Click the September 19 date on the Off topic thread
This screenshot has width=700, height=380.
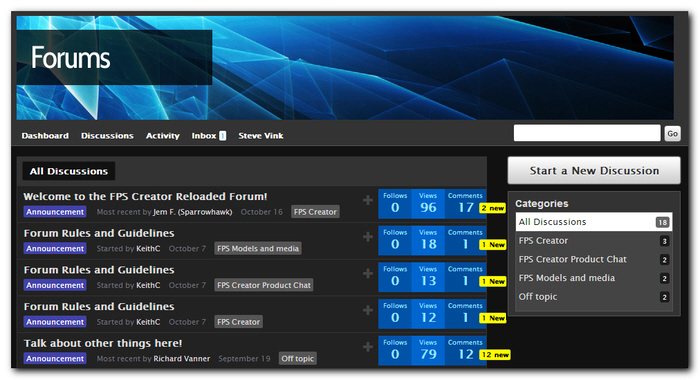(244, 359)
